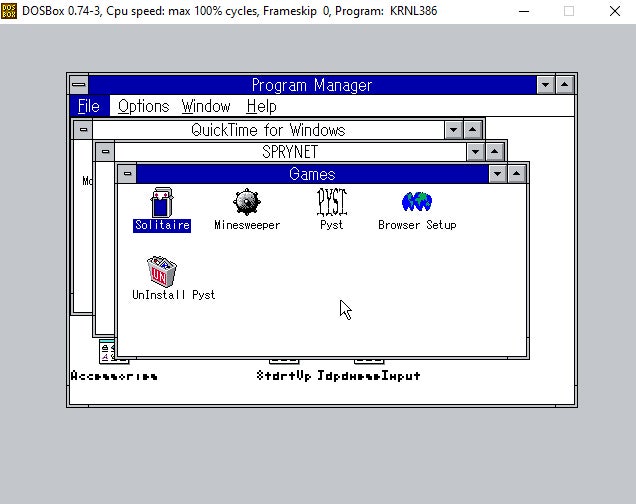636x504 pixels.
Task: Click the UnInstall Pyst trash icon
Action: point(162,271)
